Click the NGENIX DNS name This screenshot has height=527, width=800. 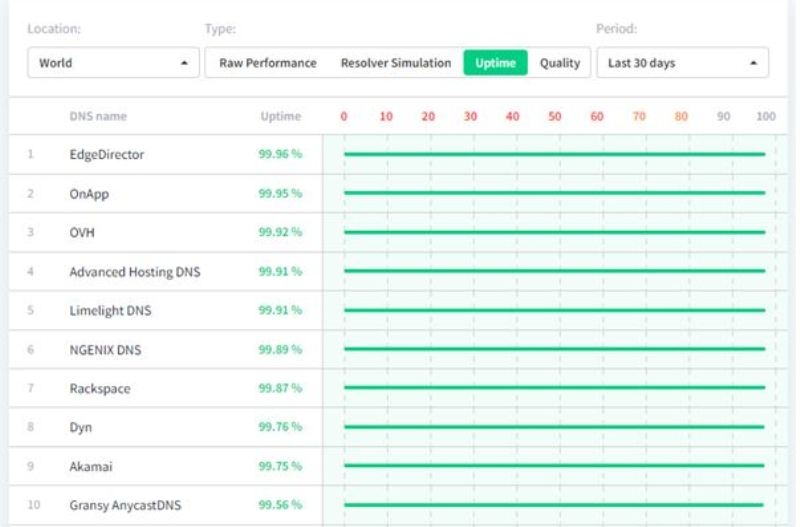105,349
